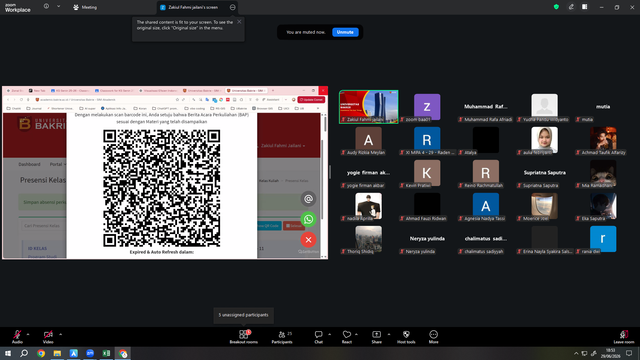640x360 pixels.
Task: Expand the dropdown arrow beside info icon
Action: (x=58, y=6)
